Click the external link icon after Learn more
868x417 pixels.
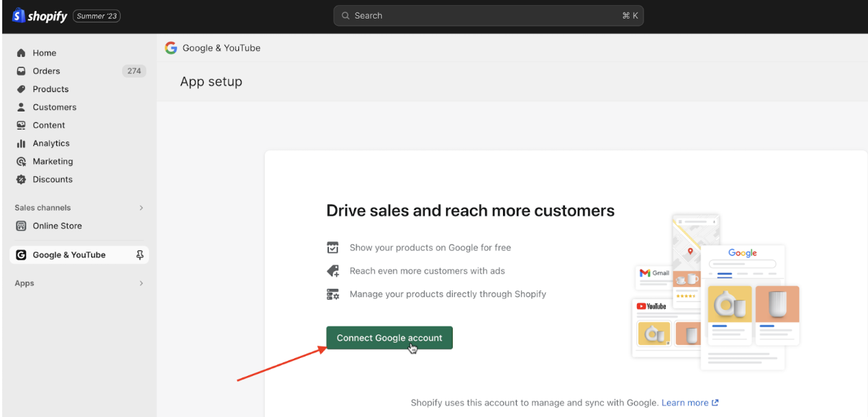[715, 403]
